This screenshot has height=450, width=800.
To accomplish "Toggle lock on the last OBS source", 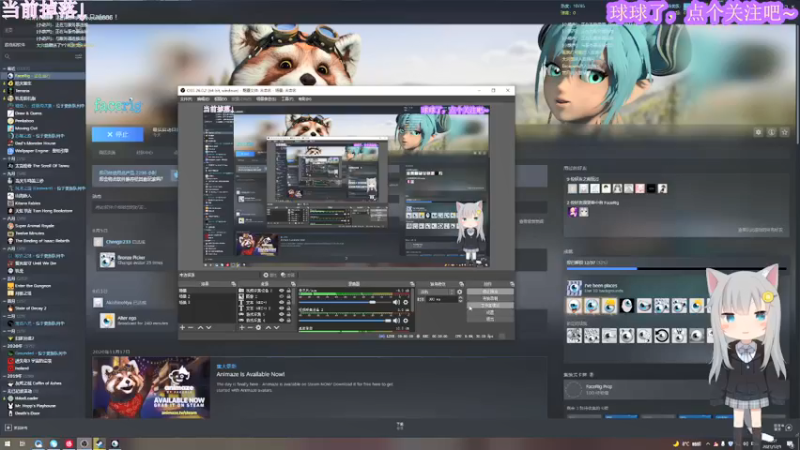I will [x=289, y=320].
